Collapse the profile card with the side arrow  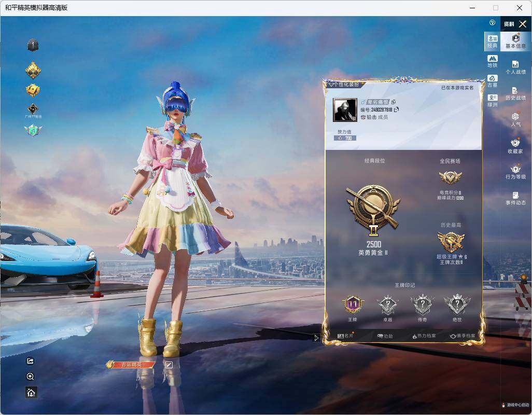pyautogui.click(x=316, y=338)
